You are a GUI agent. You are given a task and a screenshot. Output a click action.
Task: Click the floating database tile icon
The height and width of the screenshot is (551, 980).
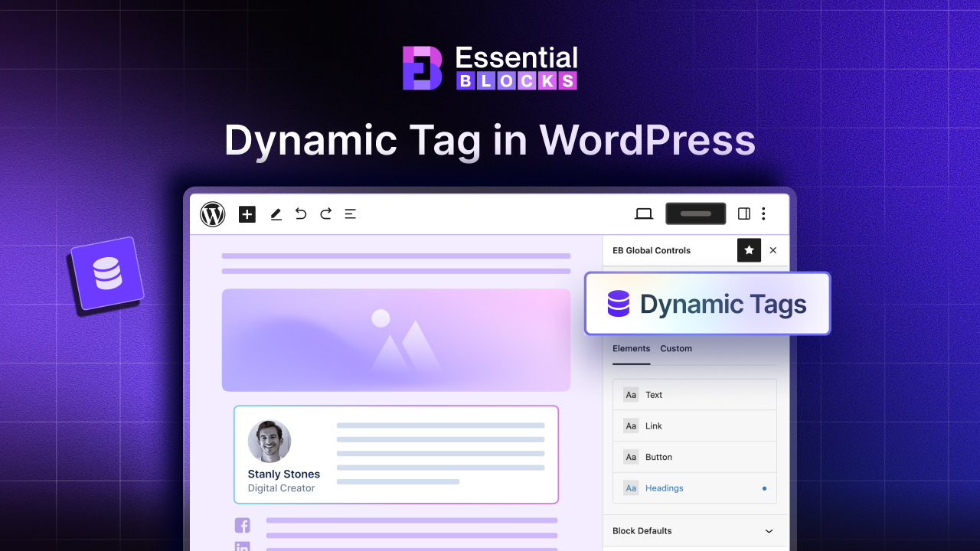tap(106, 273)
